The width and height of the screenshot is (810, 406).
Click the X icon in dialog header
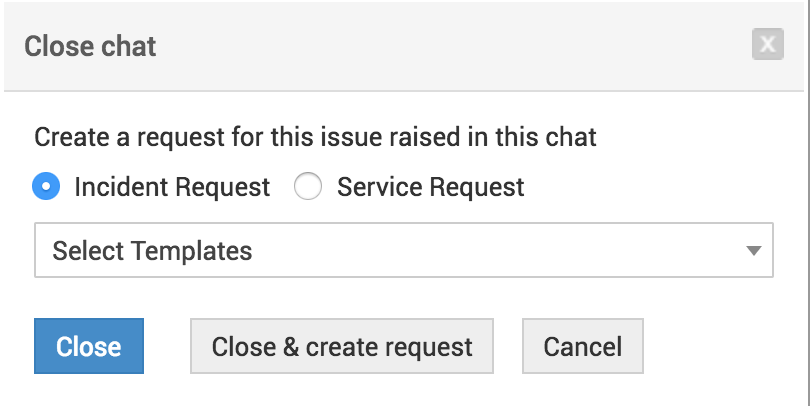coord(767,45)
